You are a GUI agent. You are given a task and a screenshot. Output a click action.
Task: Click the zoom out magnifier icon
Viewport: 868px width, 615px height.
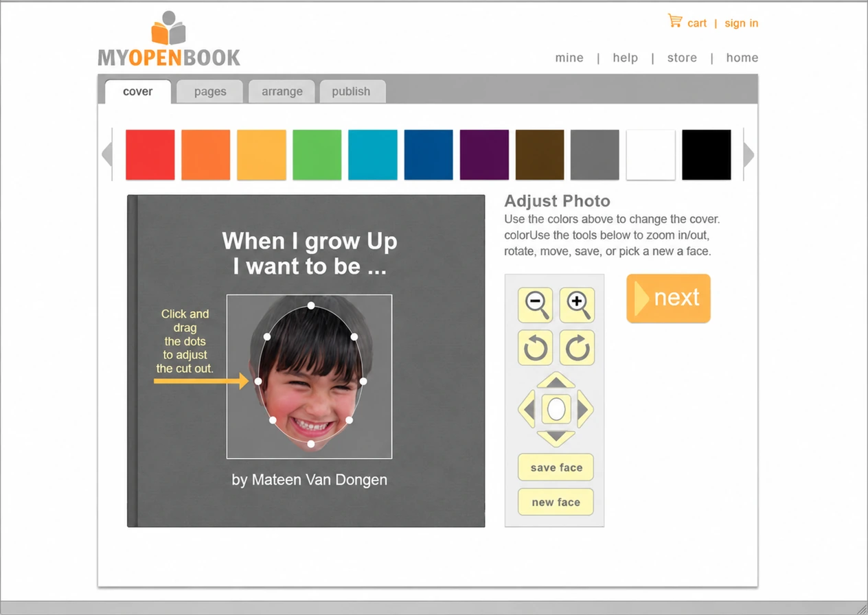click(x=535, y=305)
